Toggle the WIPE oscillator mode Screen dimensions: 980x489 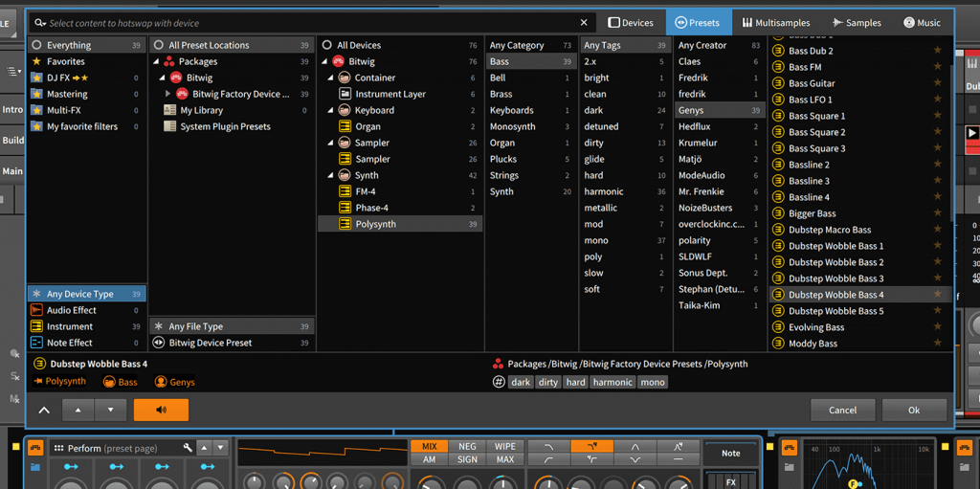coord(505,447)
